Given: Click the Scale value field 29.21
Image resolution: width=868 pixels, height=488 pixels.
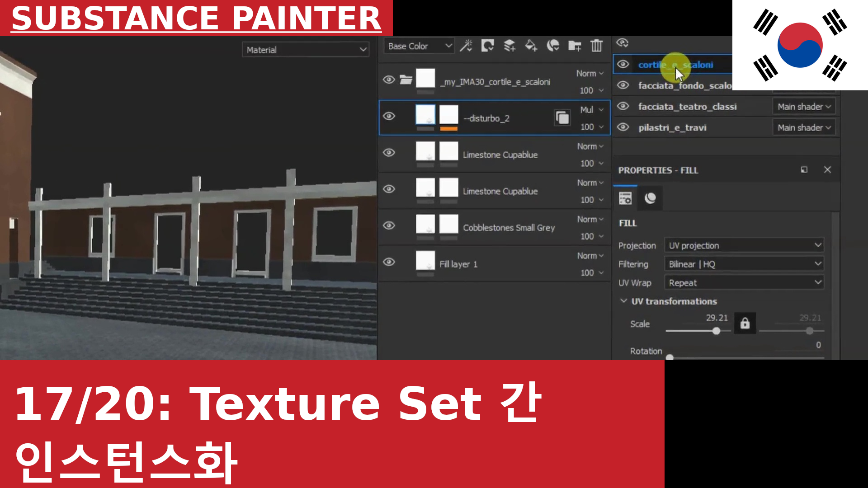Looking at the screenshot, I should click(717, 318).
